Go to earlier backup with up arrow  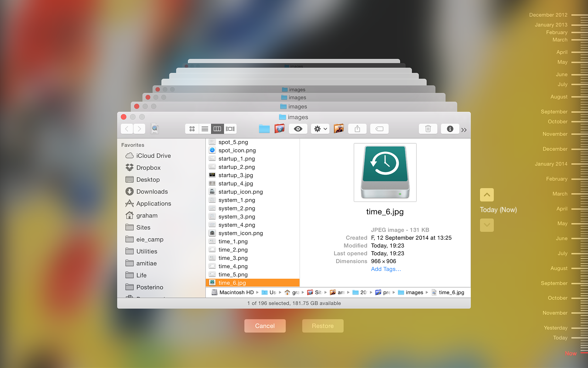487,195
